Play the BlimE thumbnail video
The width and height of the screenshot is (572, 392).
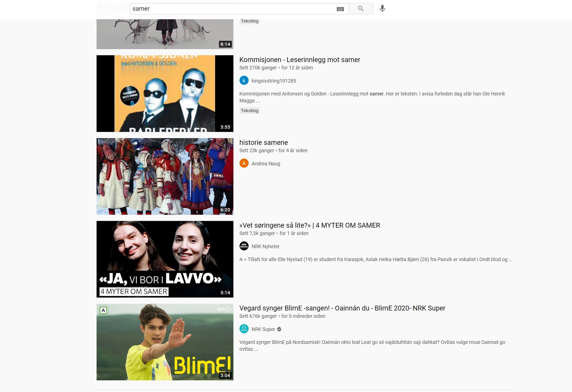165,342
